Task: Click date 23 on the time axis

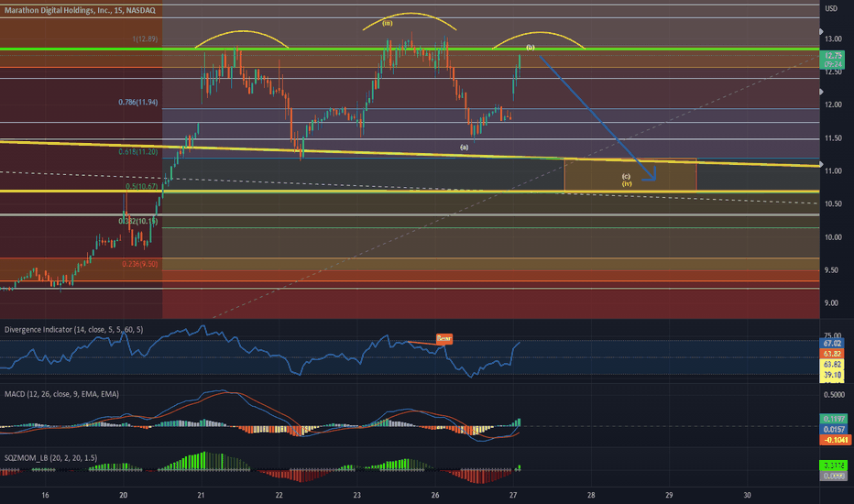Action: (356, 495)
